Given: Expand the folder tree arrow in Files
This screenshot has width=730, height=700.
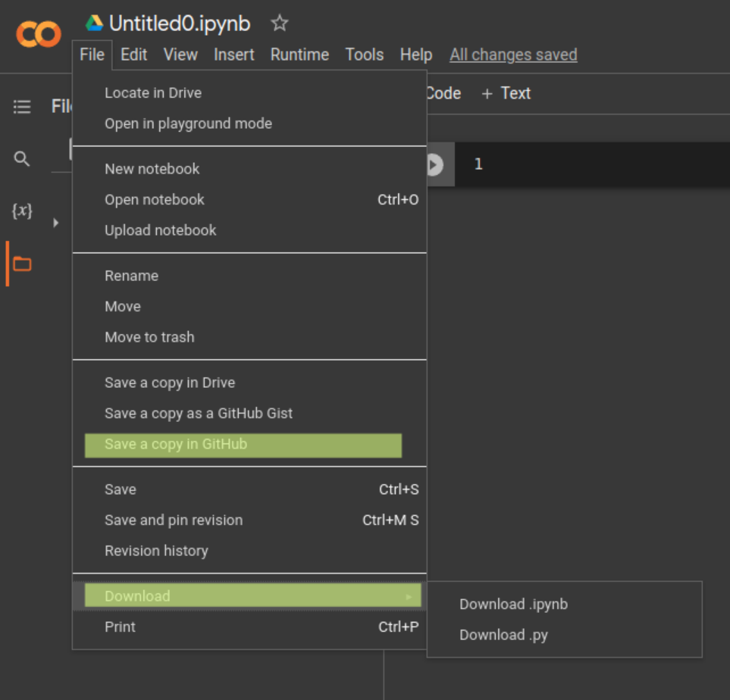Looking at the screenshot, I should (x=55, y=223).
